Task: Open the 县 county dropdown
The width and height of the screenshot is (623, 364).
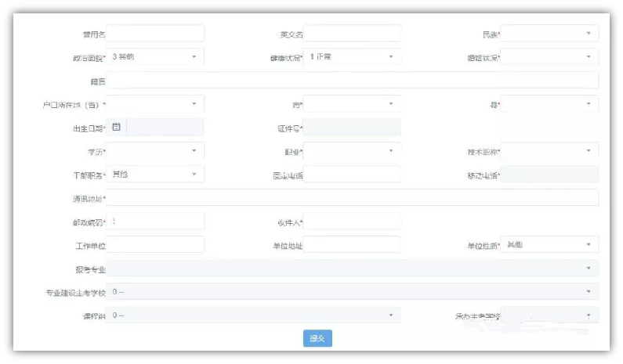Action: (x=549, y=104)
